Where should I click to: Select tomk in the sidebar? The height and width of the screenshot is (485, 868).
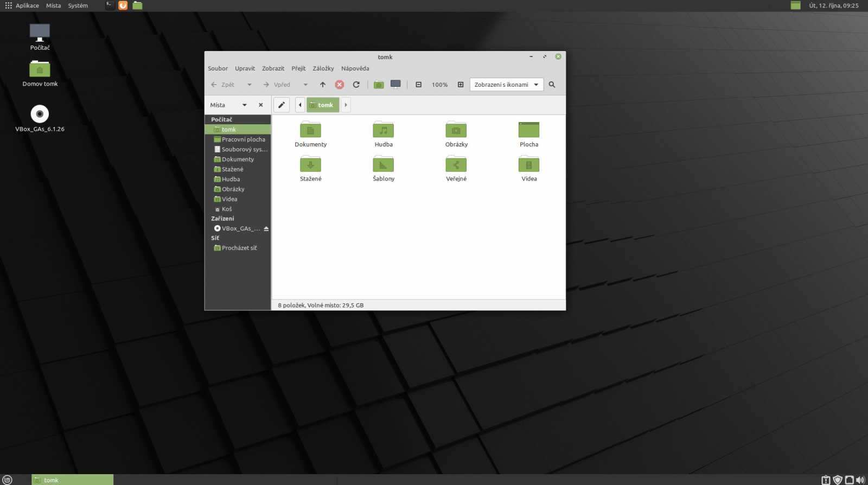point(238,130)
